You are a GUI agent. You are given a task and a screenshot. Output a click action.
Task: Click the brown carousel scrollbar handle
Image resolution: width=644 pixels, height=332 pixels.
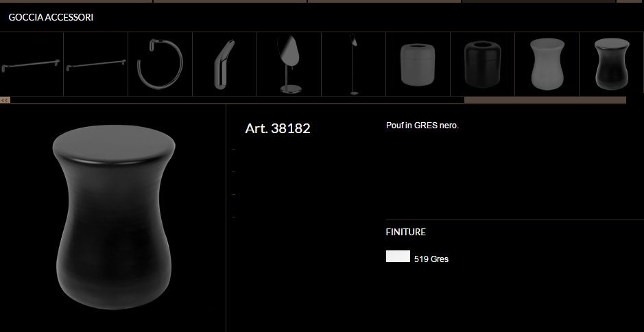[x=545, y=100]
